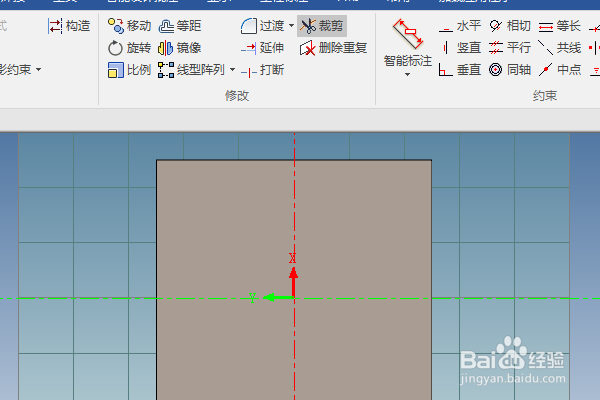This screenshot has width=600, height=400.
Task: Click the red X axis arrow
Action: coord(293,281)
